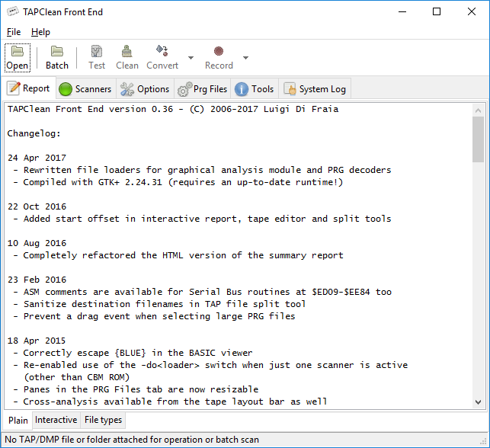
Task: Click the 'Correctly escape {BLUE}' line
Action: [x=133, y=353]
